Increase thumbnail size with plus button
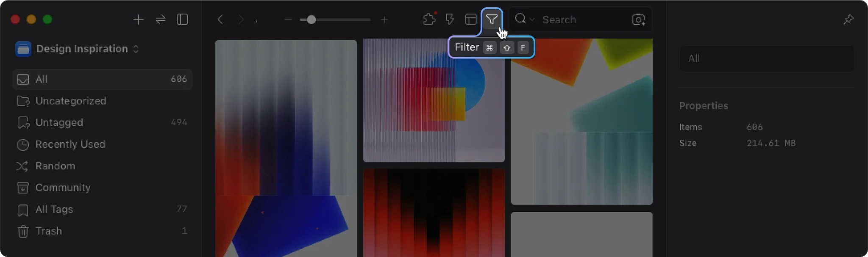Image resolution: width=868 pixels, height=257 pixels. click(x=384, y=20)
